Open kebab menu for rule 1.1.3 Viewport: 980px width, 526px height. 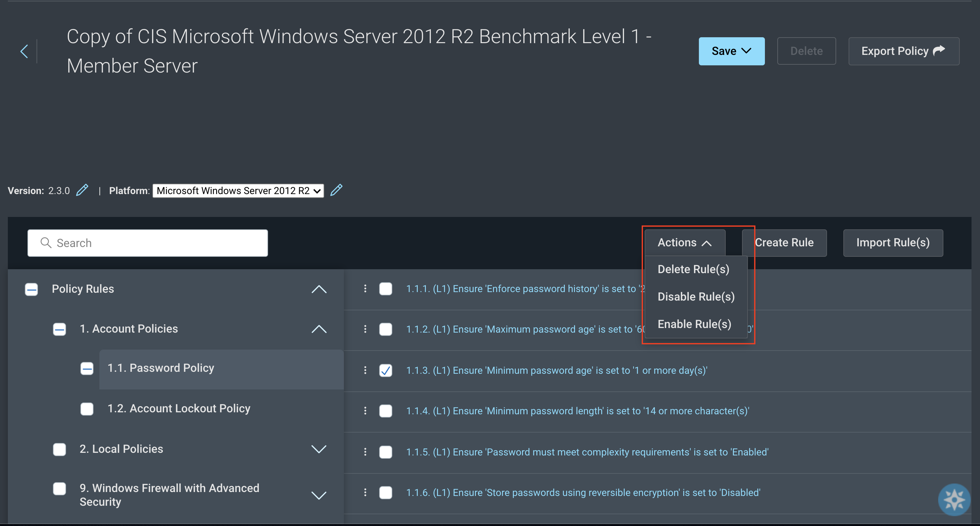point(365,370)
